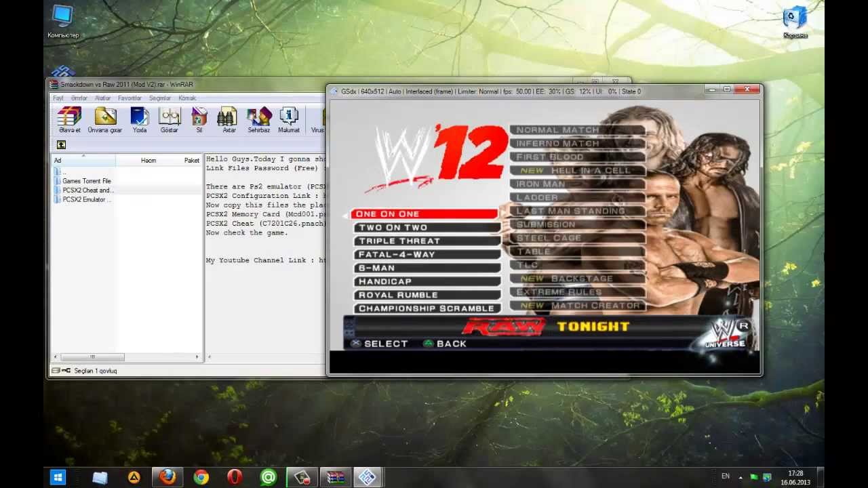Open File Explorer from the taskbar
868x488 pixels.
[100, 477]
